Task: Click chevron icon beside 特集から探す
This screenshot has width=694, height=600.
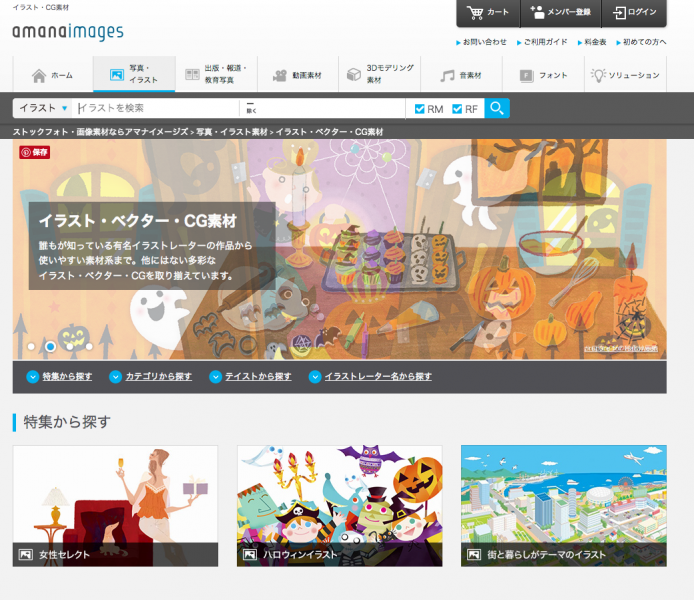Action: [32, 377]
